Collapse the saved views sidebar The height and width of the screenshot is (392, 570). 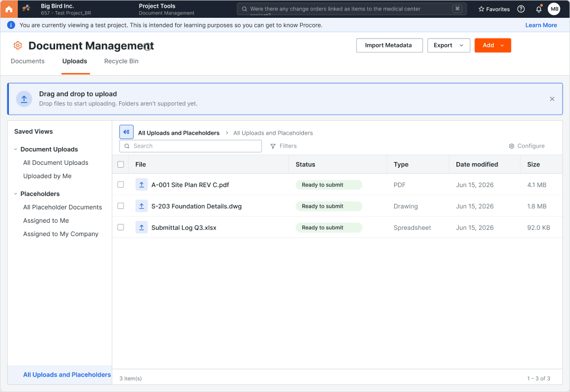click(126, 132)
